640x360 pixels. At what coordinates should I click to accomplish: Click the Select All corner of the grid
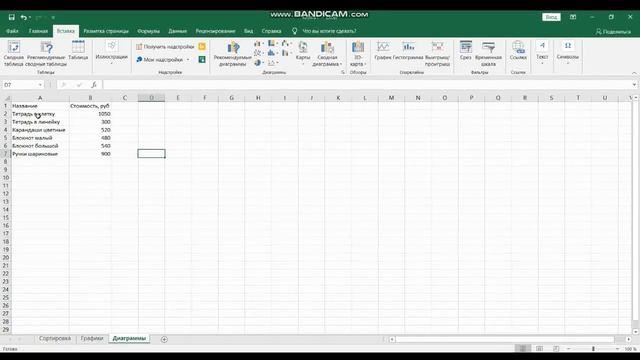coord(6,98)
